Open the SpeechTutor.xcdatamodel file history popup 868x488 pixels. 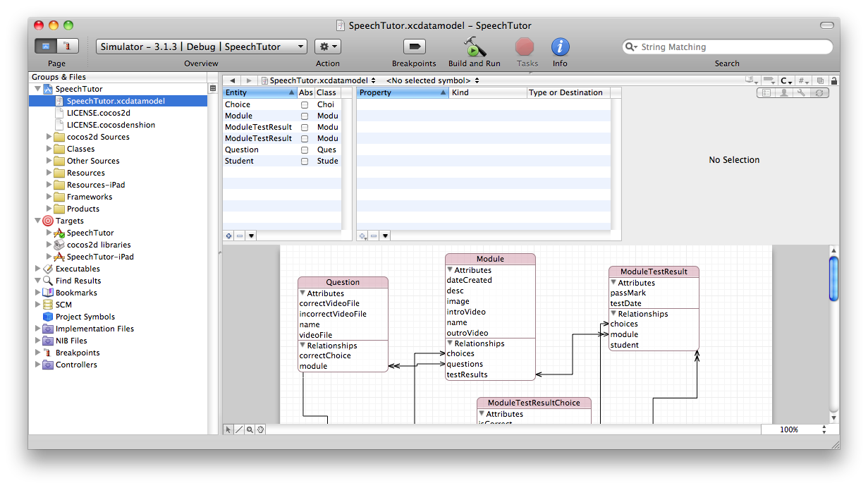[318, 80]
